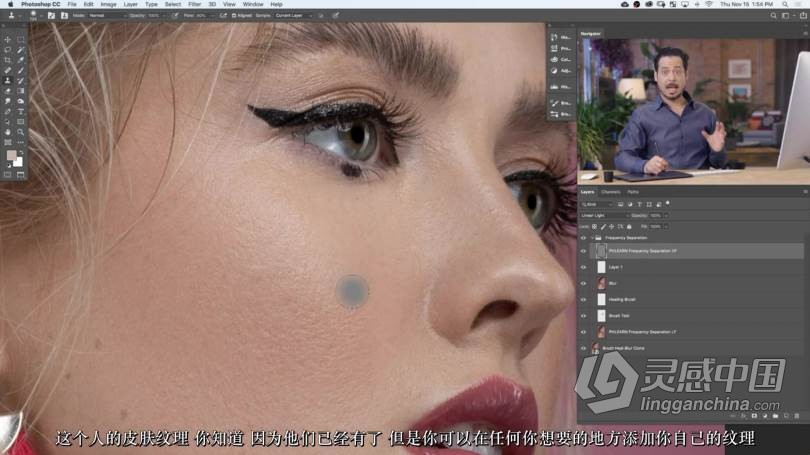Change screen mode icon in toolbar
Viewport: 810px width, 455px height.
pos(21,175)
